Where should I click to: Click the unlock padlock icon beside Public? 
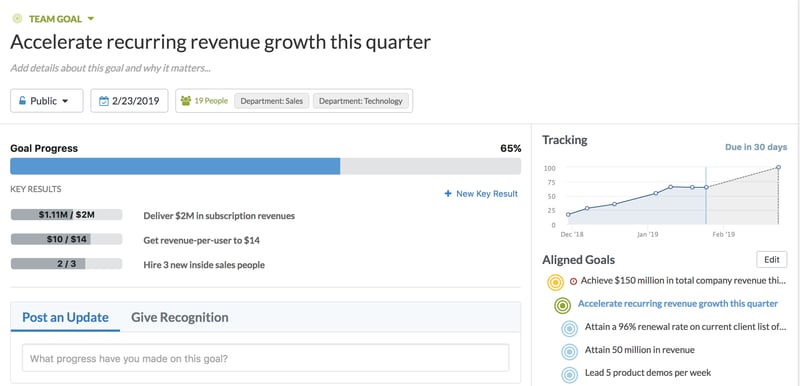point(22,100)
